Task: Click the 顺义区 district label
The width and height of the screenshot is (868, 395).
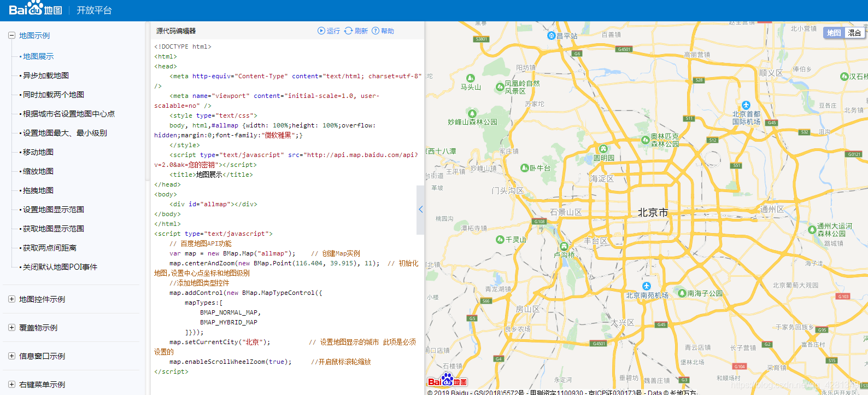Action: (x=771, y=73)
